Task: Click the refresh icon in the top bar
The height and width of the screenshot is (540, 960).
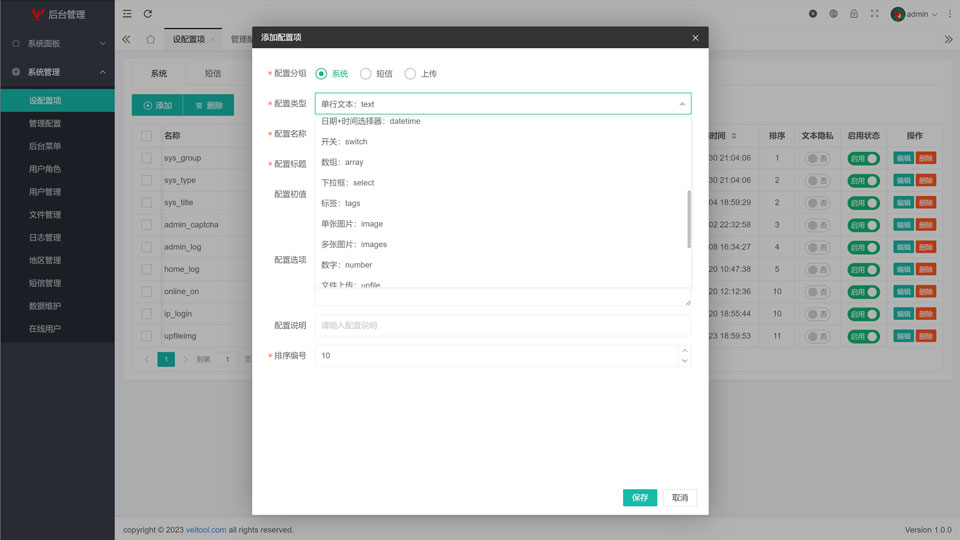Action: [x=148, y=14]
